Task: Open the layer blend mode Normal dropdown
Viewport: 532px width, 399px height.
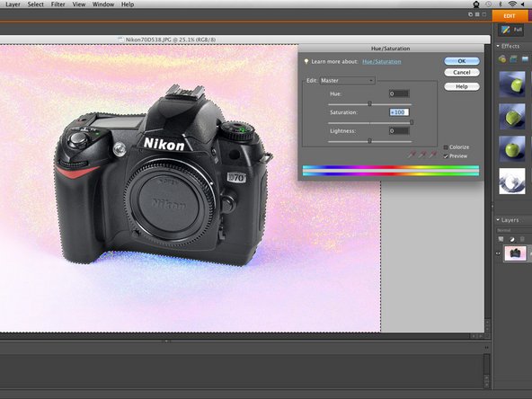Action: pos(513,230)
